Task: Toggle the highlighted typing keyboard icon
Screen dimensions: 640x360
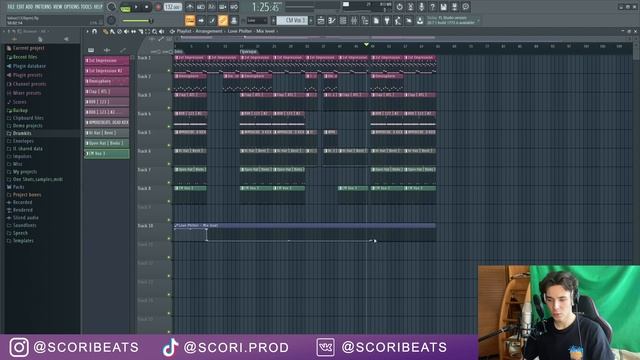Action: pos(190,20)
